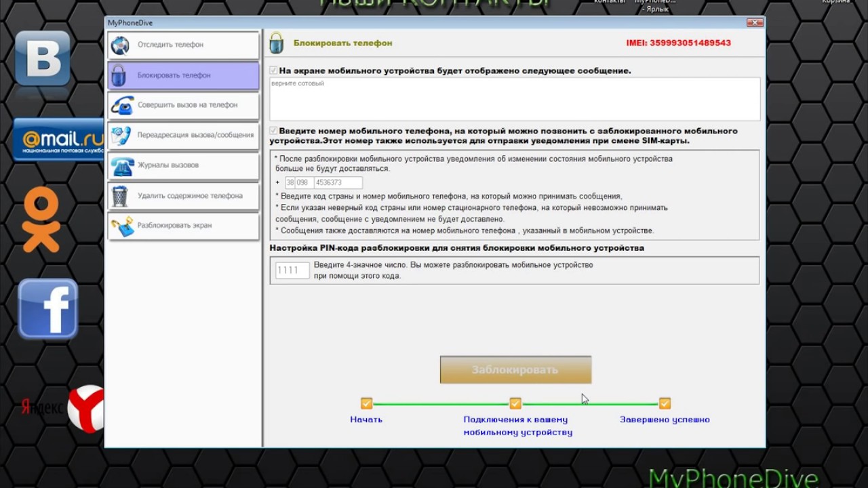Click the padlock icon beside Блокировать телефон
This screenshot has width=868, height=488.
(x=119, y=75)
